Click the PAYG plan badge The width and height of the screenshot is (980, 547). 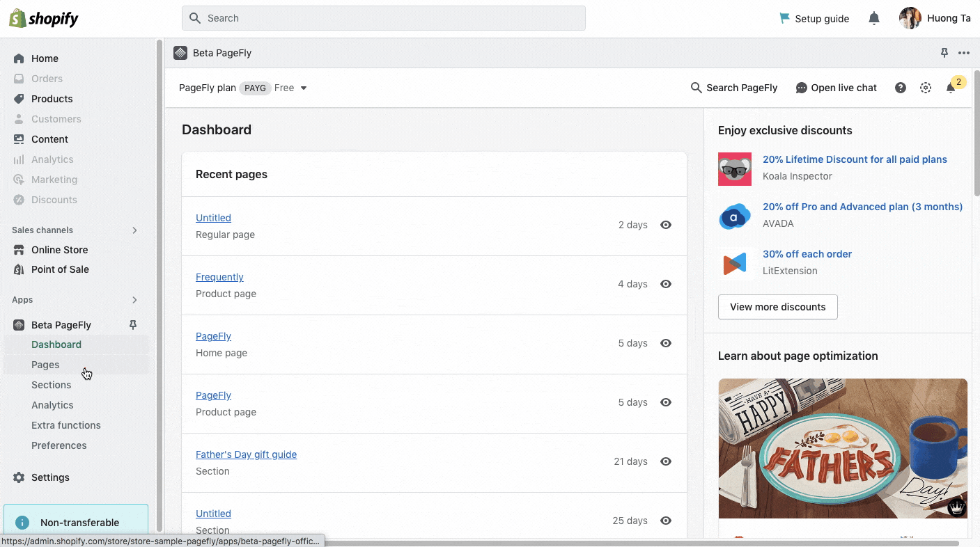(255, 88)
